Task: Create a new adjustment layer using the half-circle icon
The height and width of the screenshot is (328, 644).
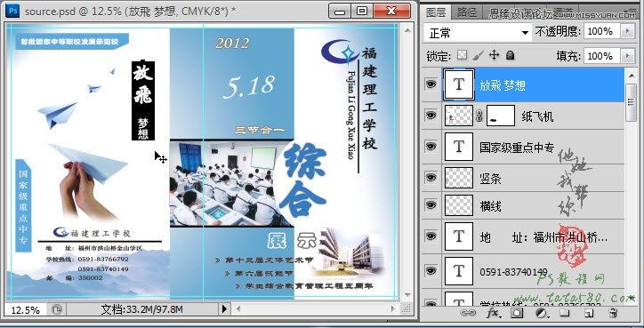Action: [x=542, y=313]
